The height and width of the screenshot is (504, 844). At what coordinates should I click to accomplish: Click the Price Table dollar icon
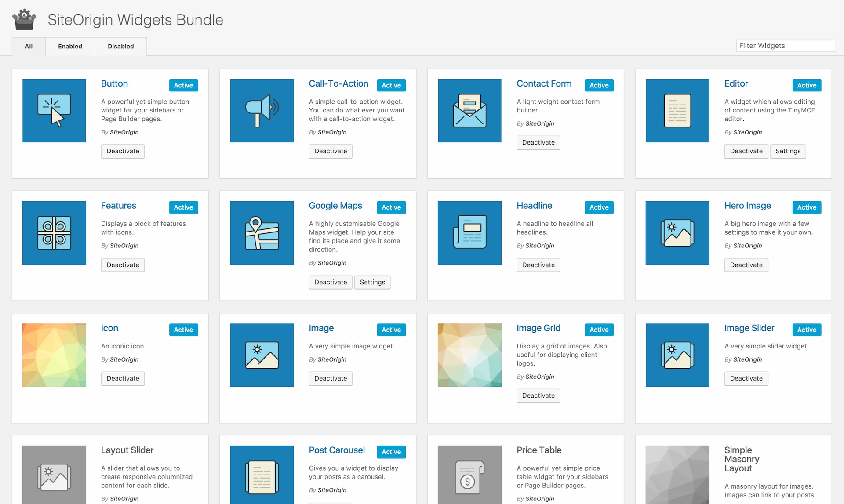pyautogui.click(x=469, y=475)
